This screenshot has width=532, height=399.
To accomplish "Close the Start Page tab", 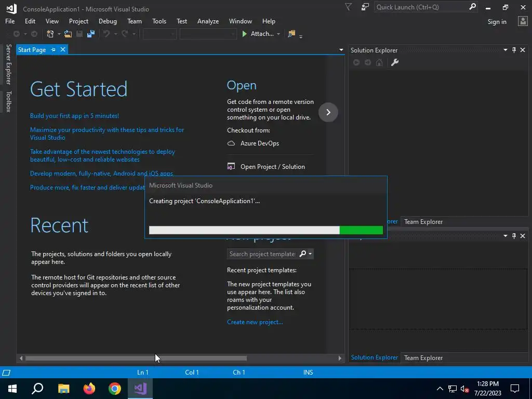I will (x=63, y=49).
